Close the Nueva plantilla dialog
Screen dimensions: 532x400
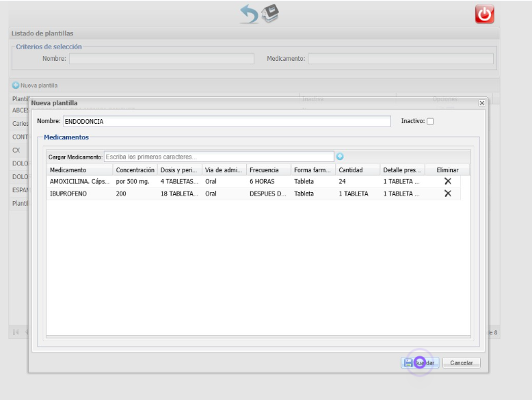click(481, 103)
